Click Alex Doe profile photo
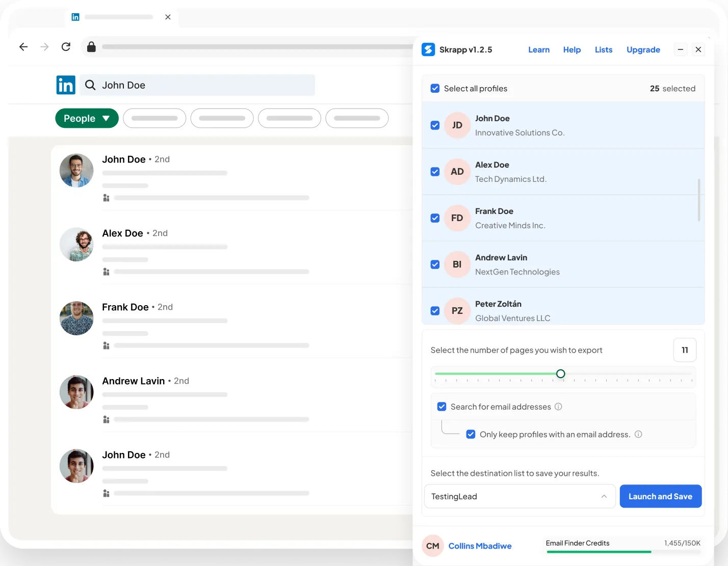728x566 pixels. [x=76, y=245]
